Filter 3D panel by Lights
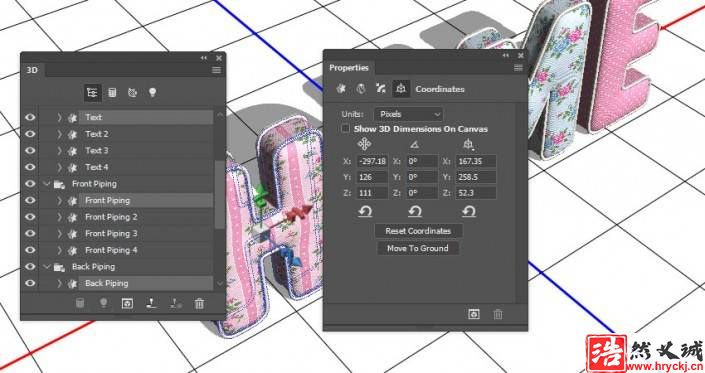The image size is (705, 373). tap(152, 93)
